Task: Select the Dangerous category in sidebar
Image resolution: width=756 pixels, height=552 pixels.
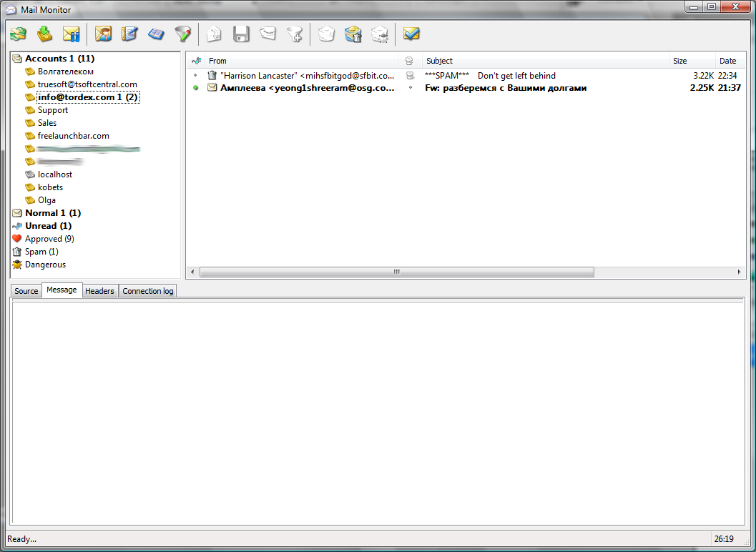Action: [x=45, y=265]
